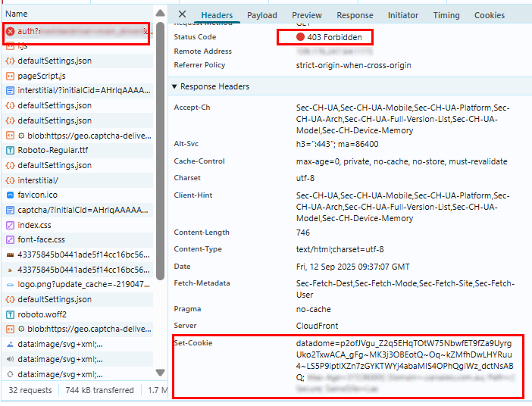Click the stylesheet icon beside index.css
Image resolution: width=532 pixels, height=406 pixels.
pyautogui.click(x=11, y=225)
